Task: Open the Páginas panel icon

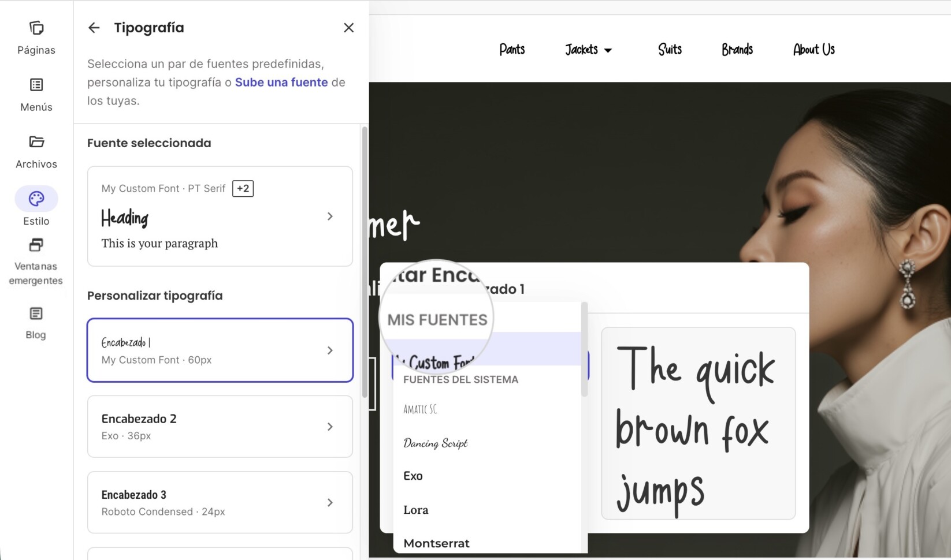Action: 36,28
